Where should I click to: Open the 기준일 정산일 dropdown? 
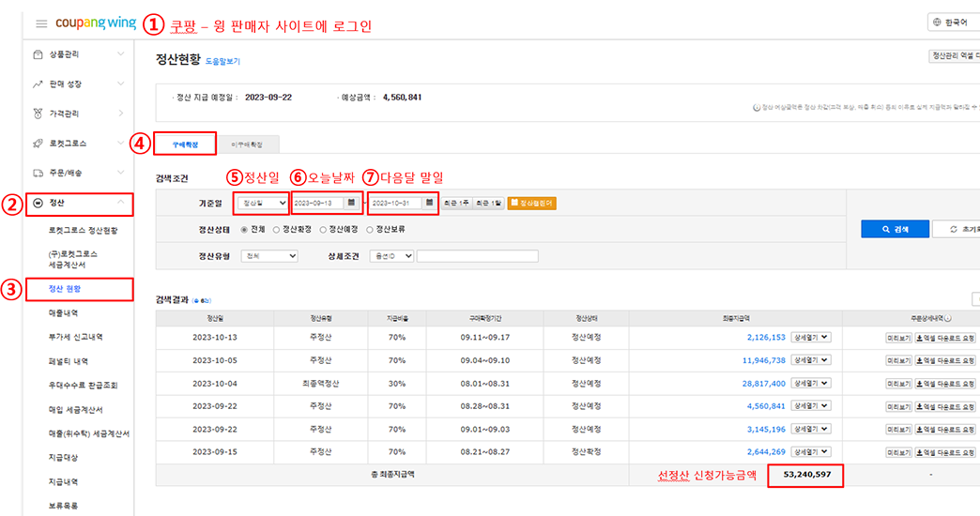tap(263, 203)
